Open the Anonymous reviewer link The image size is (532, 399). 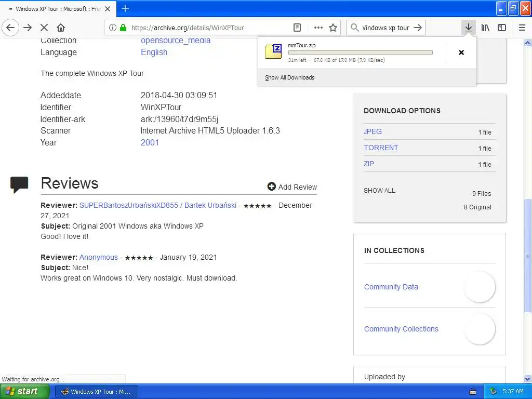[x=98, y=257]
